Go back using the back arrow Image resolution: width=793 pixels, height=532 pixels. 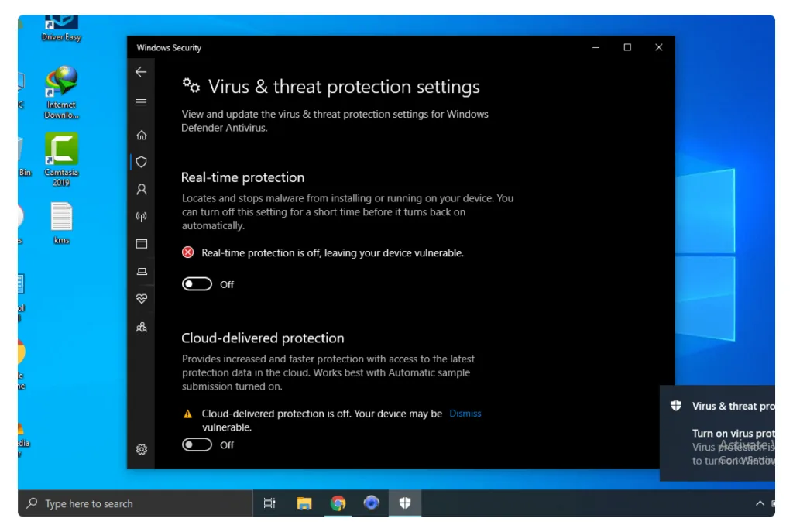click(x=141, y=72)
